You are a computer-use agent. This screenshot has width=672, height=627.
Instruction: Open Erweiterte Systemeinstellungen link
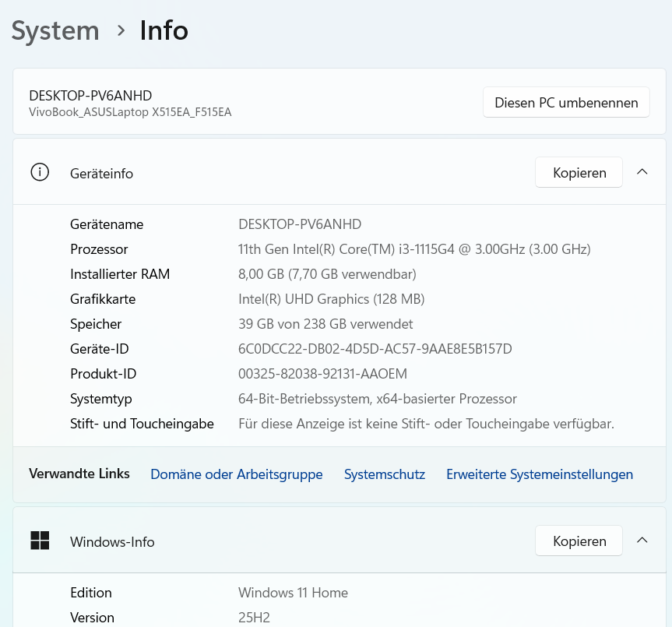[x=540, y=474]
